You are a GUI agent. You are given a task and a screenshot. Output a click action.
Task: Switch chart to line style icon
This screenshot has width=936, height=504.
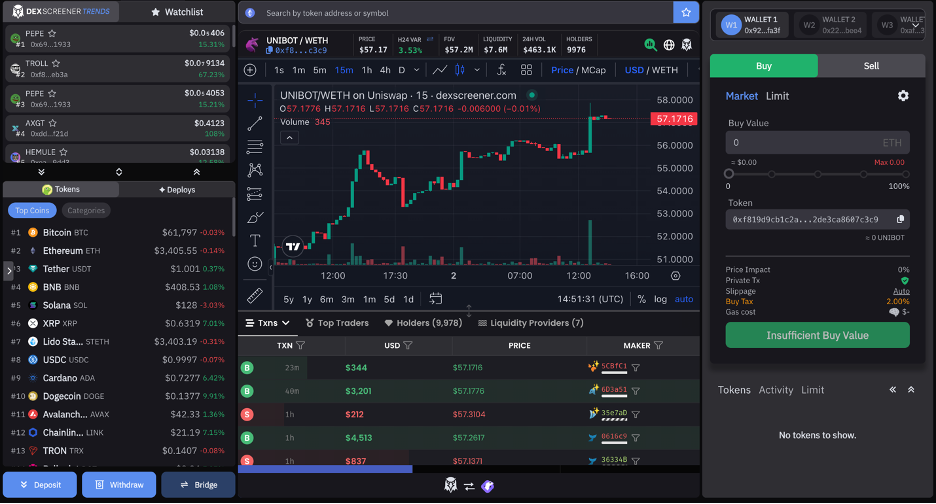click(x=440, y=70)
